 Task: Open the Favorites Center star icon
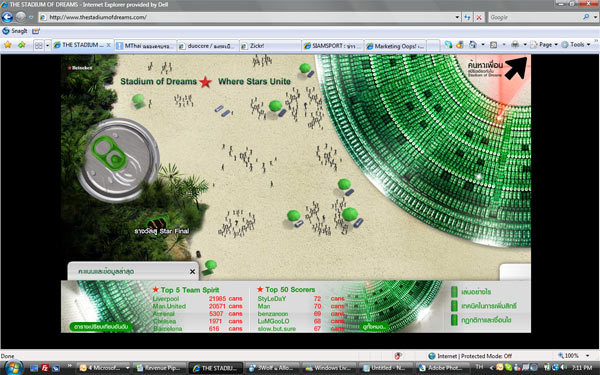click(x=8, y=45)
